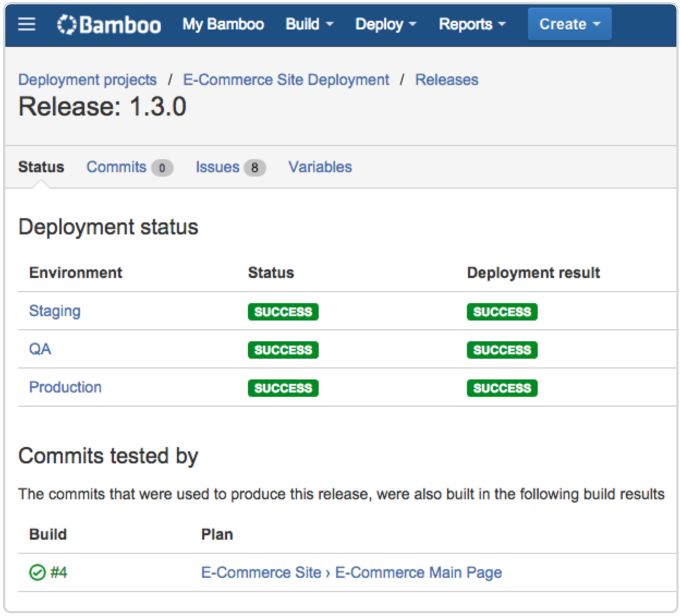Navigate to the Releases breadcrumb
The image size is (681, 616).
click(x=446, y=80)
